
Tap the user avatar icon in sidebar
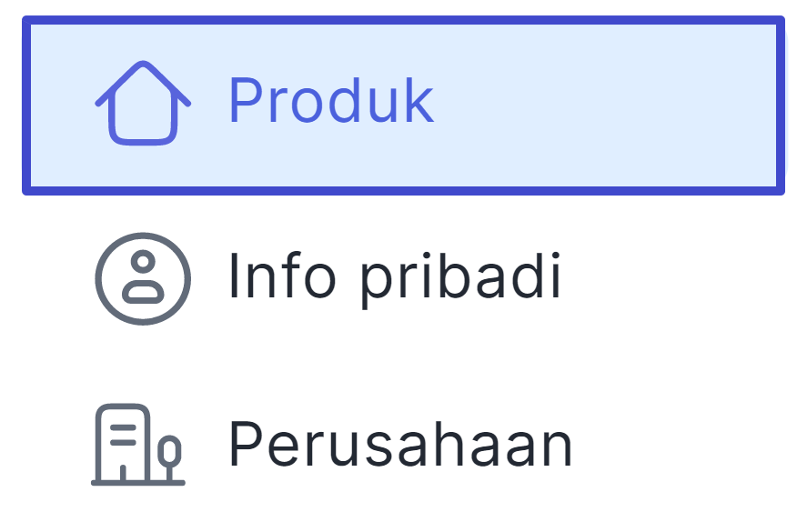pyautogui.click(x=143, y=279)
